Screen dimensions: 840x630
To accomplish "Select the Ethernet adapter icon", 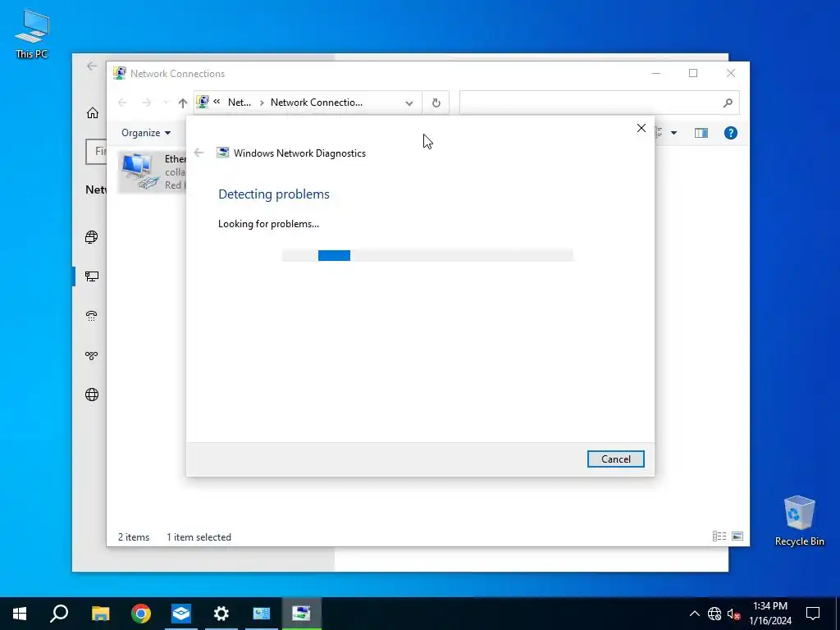I will click(x=139, y=171).
